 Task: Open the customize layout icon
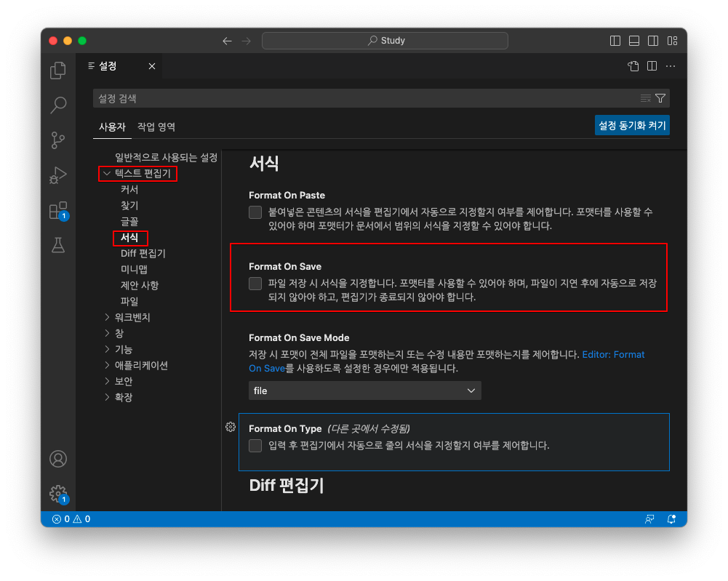pyautogui.click(x=672, y=41)
